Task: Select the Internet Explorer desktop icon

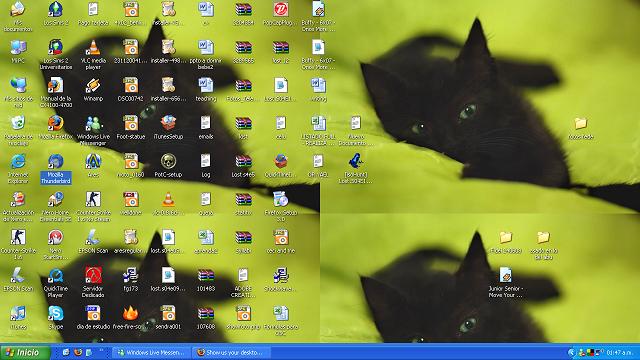Action: pos(18,169)
